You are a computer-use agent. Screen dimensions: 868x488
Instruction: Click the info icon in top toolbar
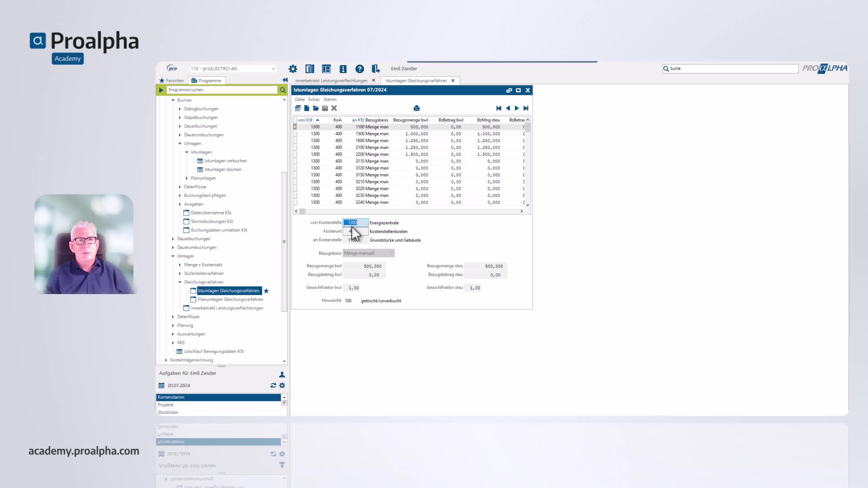(x=343, y=69)
